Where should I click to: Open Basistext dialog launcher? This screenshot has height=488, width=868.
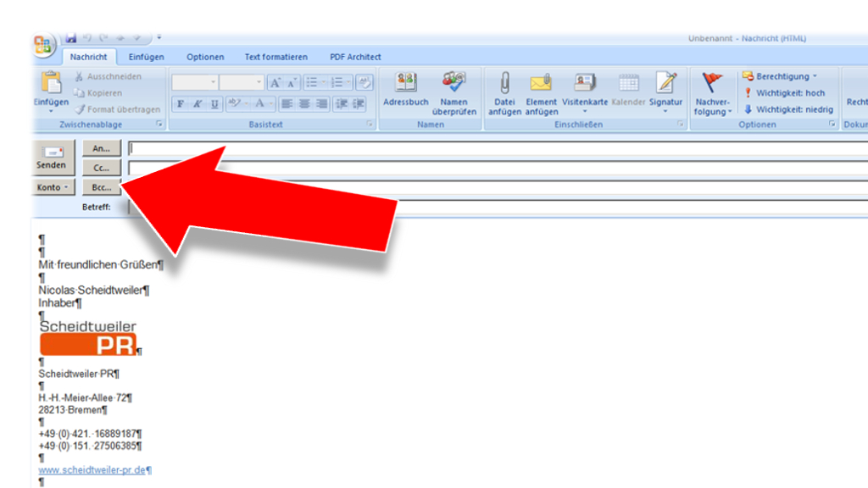(x=370, y=124)
